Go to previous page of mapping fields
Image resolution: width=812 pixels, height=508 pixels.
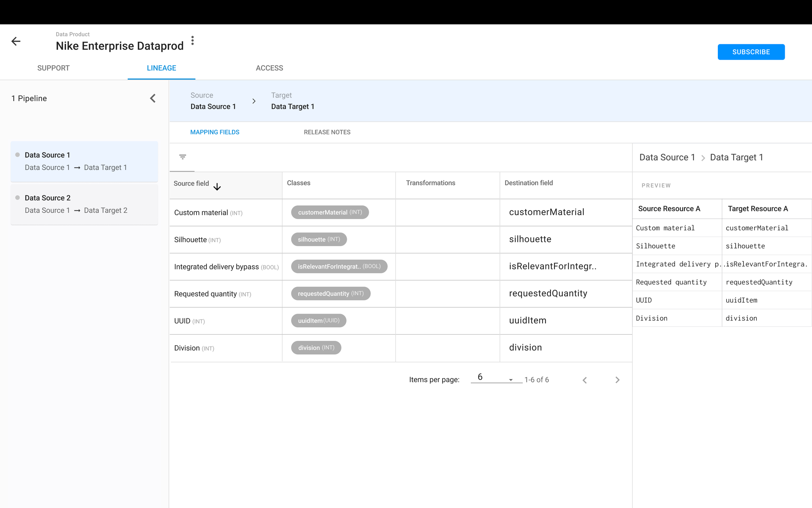[x=585, y=380]
